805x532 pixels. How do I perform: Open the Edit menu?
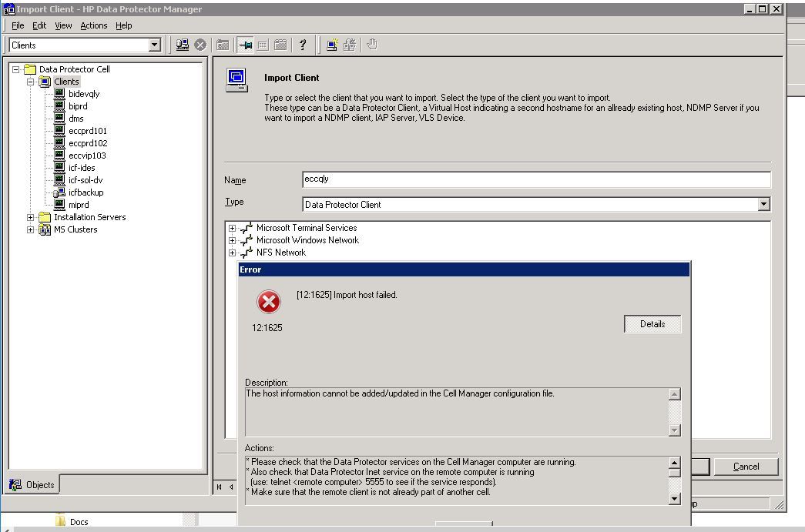(x=39, y=25)
